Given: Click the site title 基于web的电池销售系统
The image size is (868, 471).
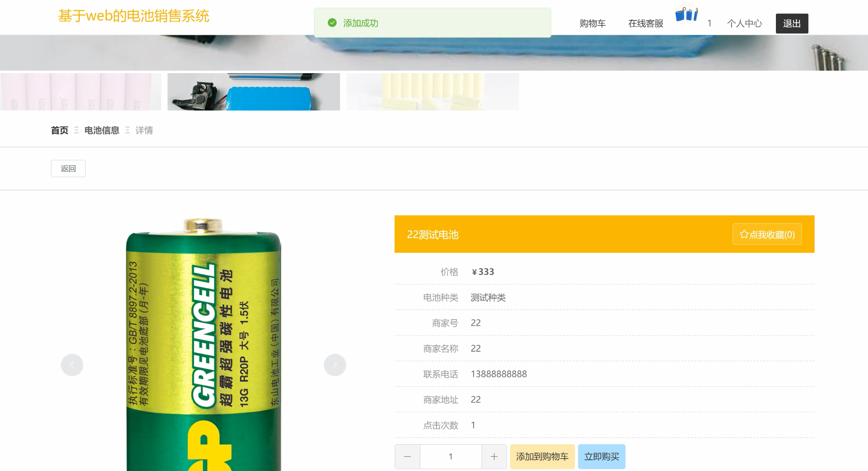Looking at the screenshot, I should [x=134, y=16].
